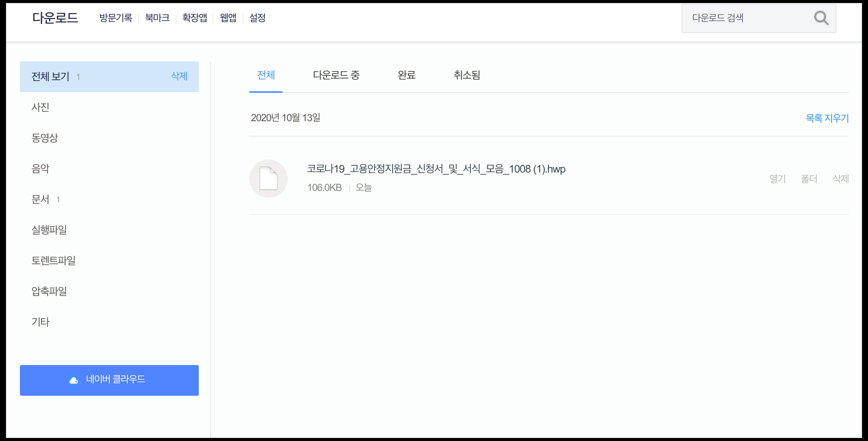Click the hwp document file icon

[x=268, y=179]
